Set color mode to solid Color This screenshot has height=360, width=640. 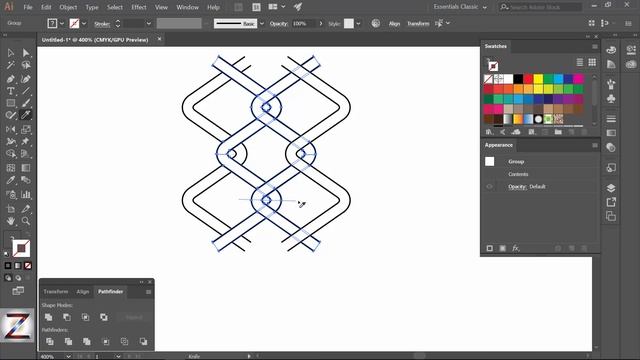pyautogui.click(x=8, y=266)
